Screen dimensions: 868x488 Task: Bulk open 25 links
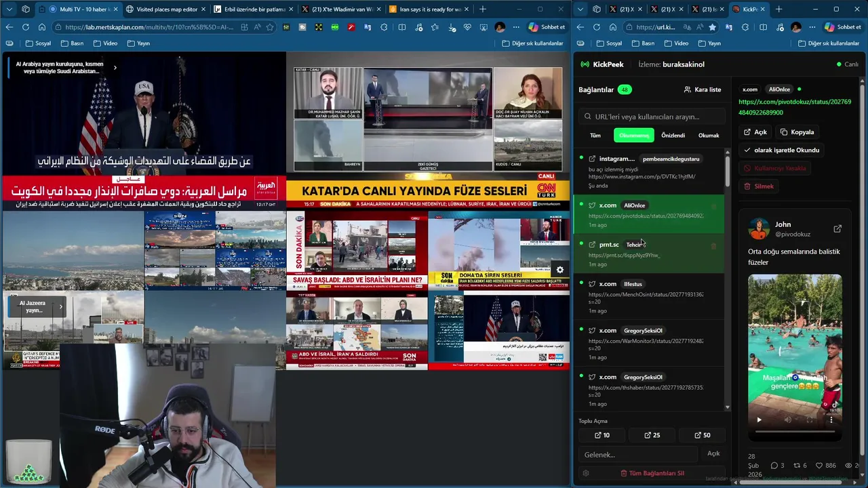tap(652, 435)
